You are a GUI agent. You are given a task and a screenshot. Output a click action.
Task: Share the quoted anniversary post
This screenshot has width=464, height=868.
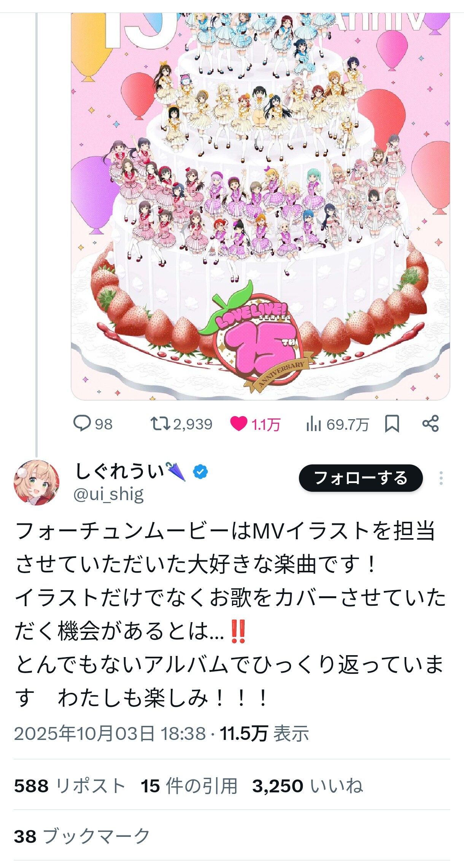coord(431,424)
